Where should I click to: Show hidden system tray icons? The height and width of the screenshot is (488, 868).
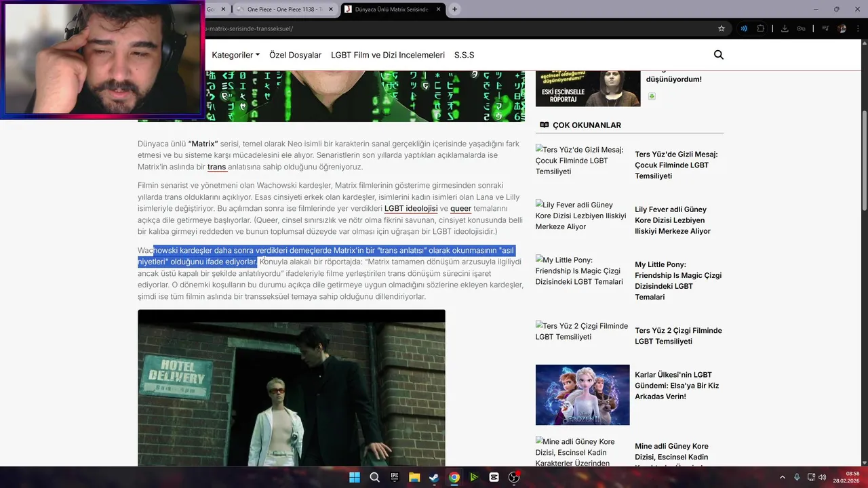coord(782,477)
